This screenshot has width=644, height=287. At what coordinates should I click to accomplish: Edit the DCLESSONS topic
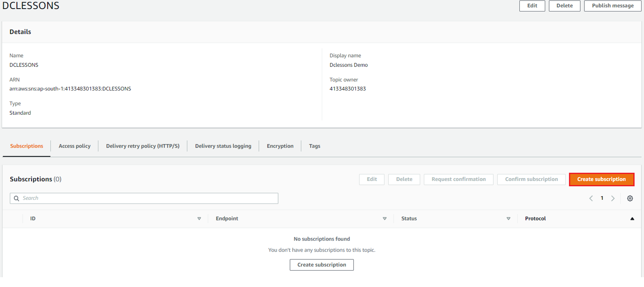coord(532,6)
